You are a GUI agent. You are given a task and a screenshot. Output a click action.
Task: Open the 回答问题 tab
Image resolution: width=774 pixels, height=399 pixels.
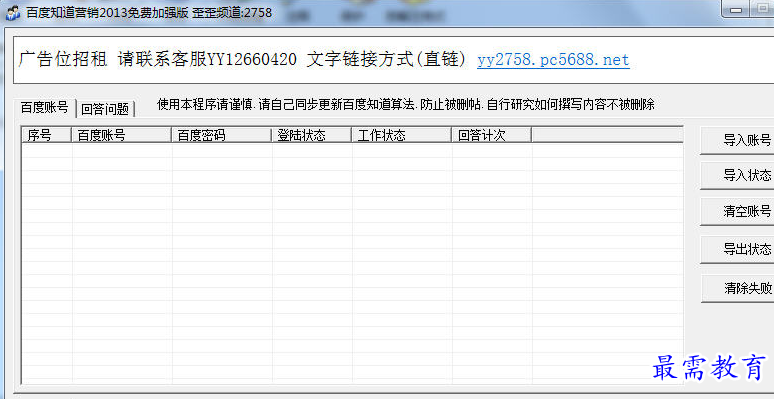(x=105, y=109)
